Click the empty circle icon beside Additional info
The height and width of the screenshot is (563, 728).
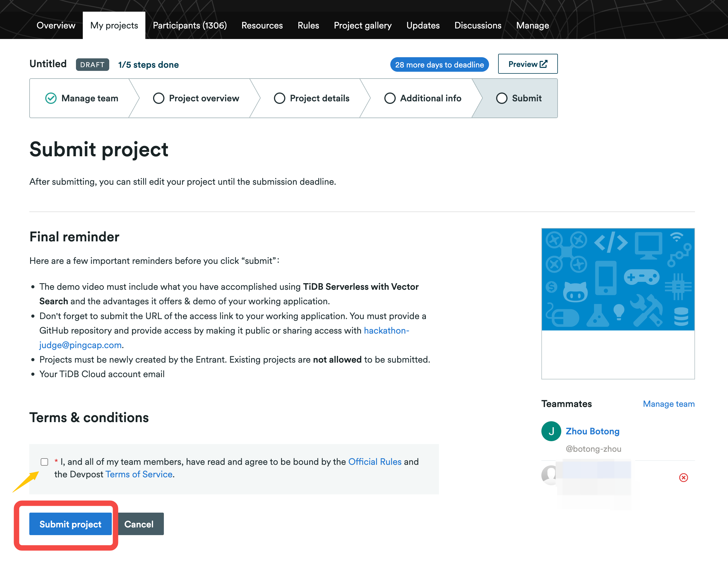[x=390, y=98]
